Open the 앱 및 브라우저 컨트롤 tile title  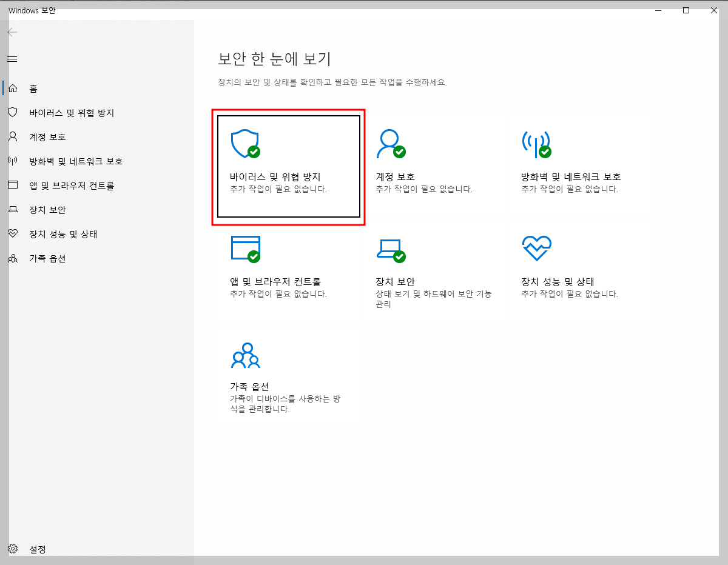(275, 282)
